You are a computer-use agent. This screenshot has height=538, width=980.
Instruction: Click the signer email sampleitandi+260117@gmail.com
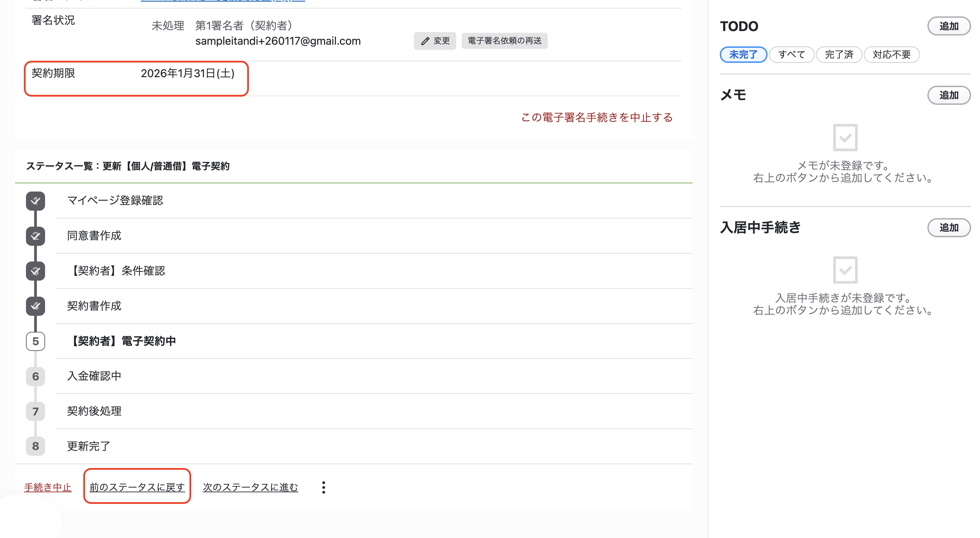pos(278,41)
